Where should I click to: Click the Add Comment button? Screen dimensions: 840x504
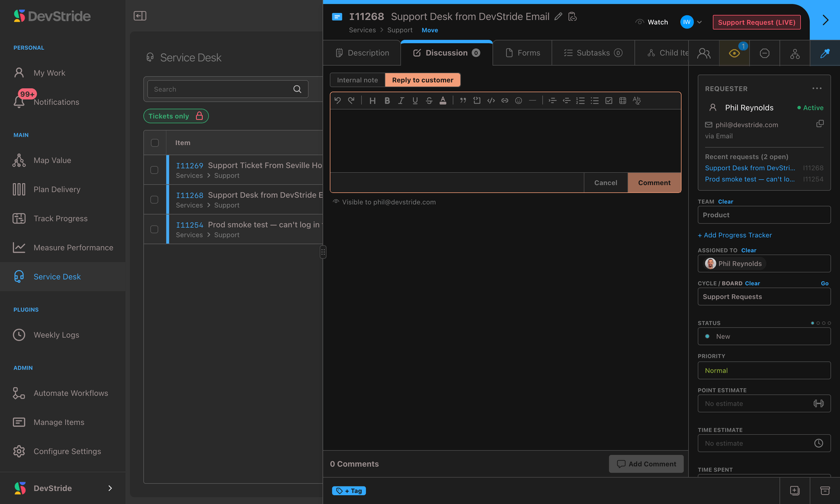pyautogui.click(x=646, y=464)
